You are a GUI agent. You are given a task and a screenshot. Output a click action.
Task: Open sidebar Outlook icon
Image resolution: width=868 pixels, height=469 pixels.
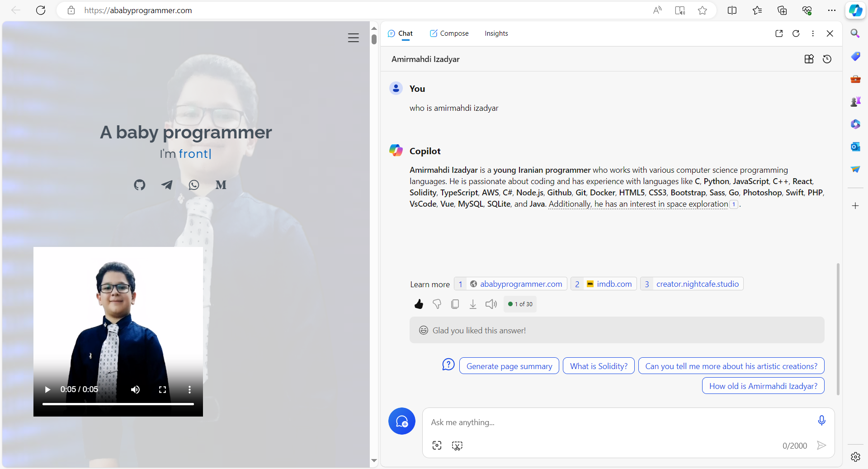click(x=855, y=147)
